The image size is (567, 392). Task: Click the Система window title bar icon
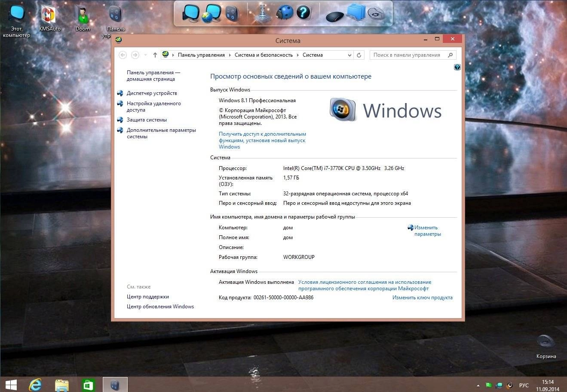tap(118, 40)
